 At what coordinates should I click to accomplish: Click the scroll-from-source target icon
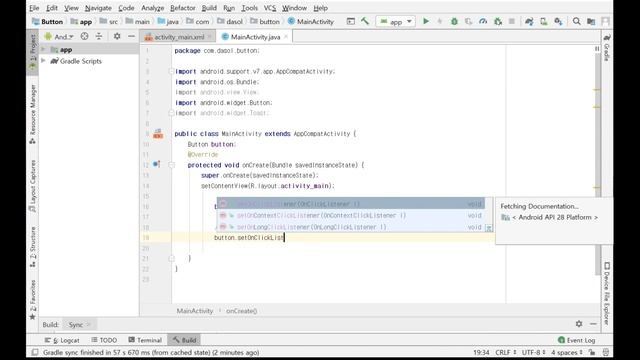[84, 36]
